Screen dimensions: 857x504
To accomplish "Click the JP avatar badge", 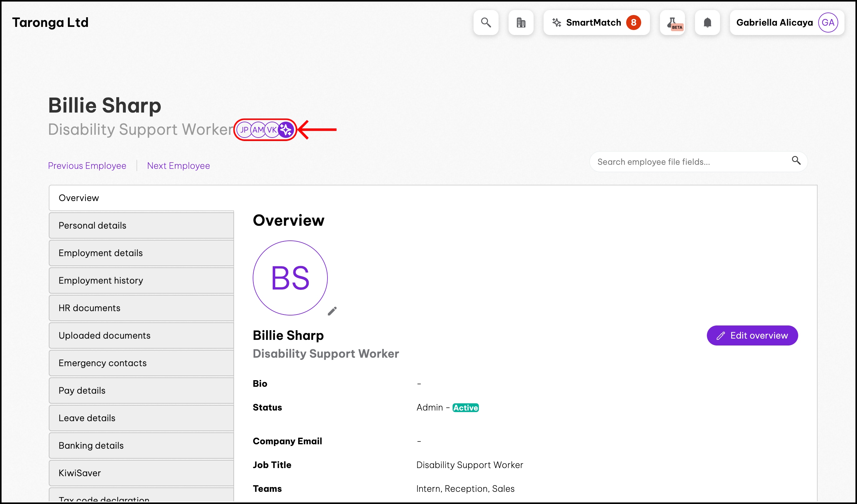I will [244, 130].
